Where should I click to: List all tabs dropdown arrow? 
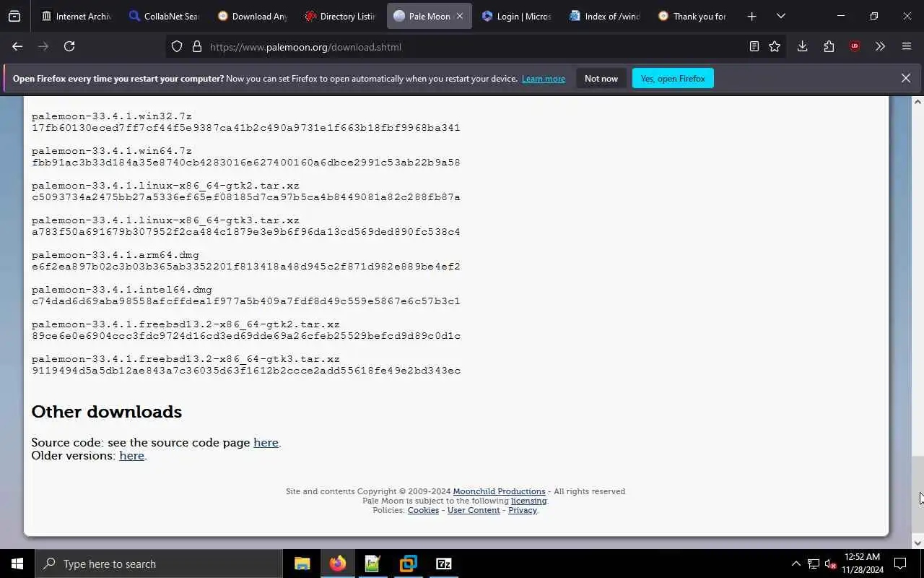pos(780,16)
